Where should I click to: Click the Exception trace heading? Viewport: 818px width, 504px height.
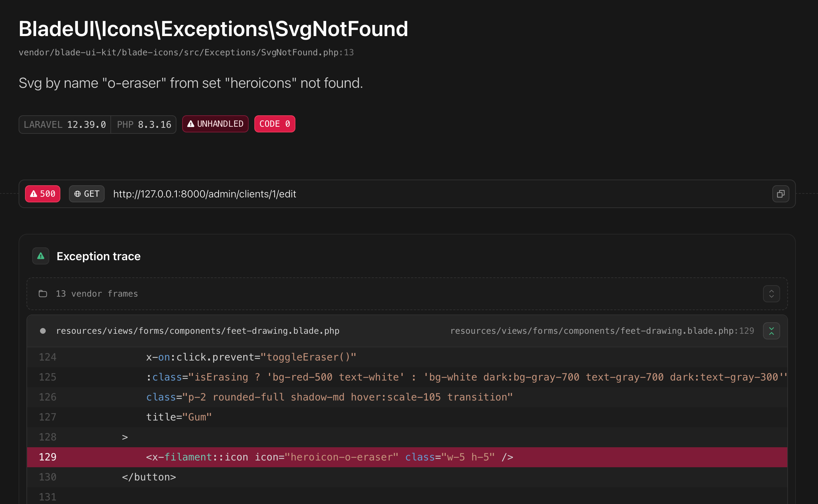point(99,256)
